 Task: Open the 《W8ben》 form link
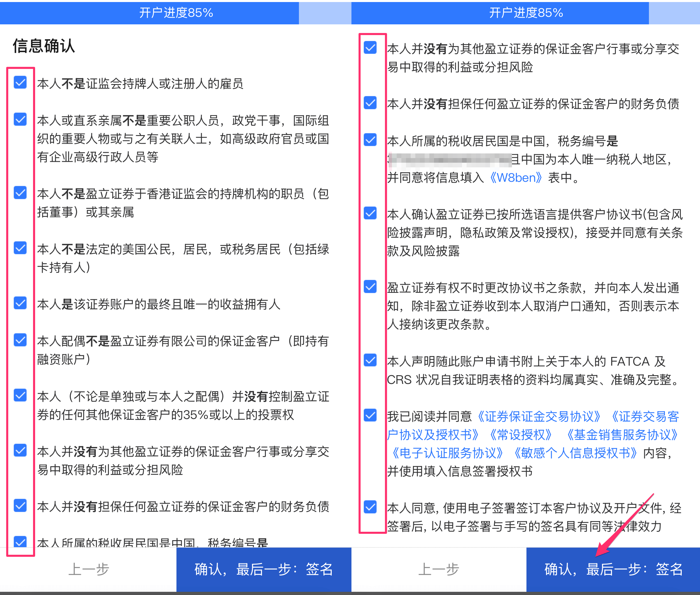point(515,178)
